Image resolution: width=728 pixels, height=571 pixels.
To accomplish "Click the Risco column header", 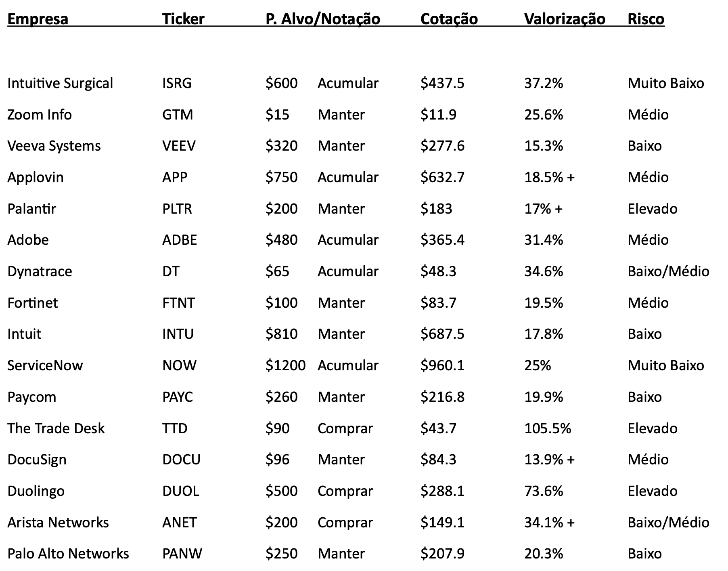I will tap(646, 19).
